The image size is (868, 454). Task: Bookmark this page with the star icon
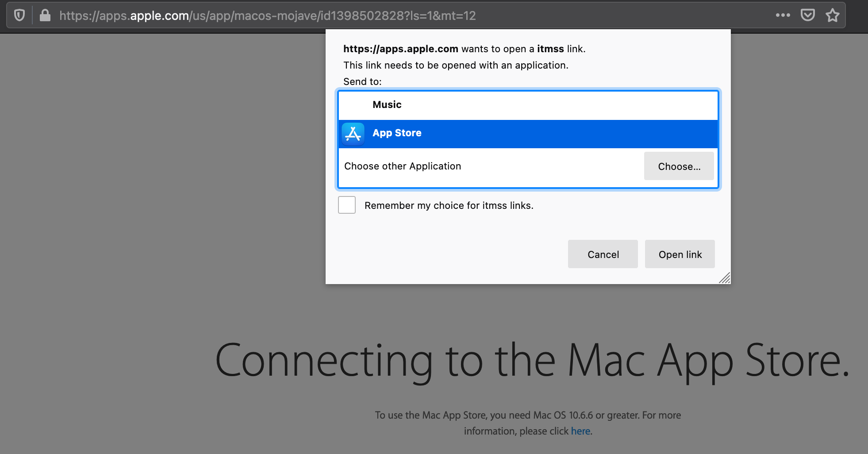point(833,15)
